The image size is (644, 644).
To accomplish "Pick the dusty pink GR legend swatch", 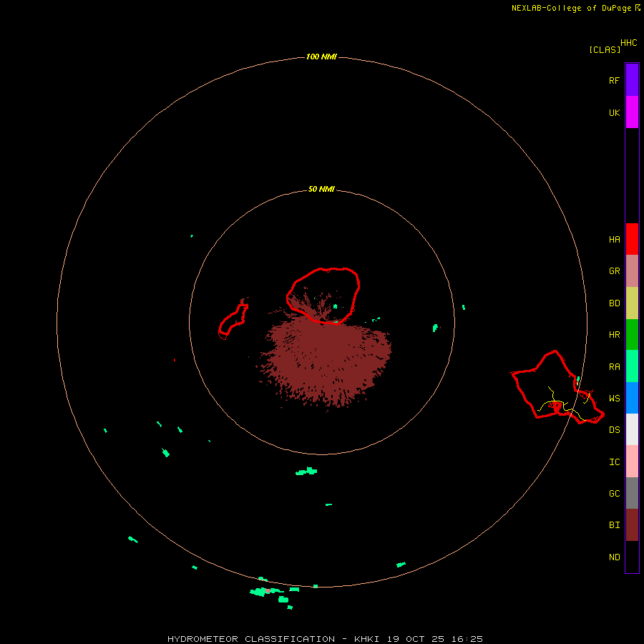I will [x=632, y=271].
